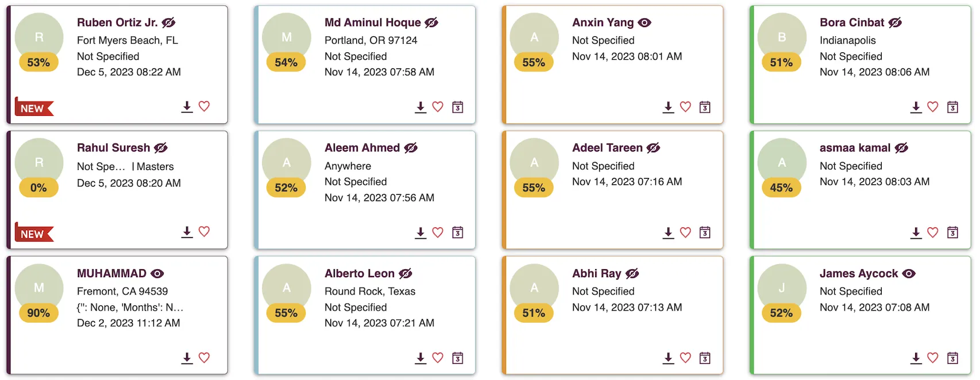980x380 pixels.
Task: Toggle crossed eye icon beside Bora Cinbat
Action: [x=895, y=22]
